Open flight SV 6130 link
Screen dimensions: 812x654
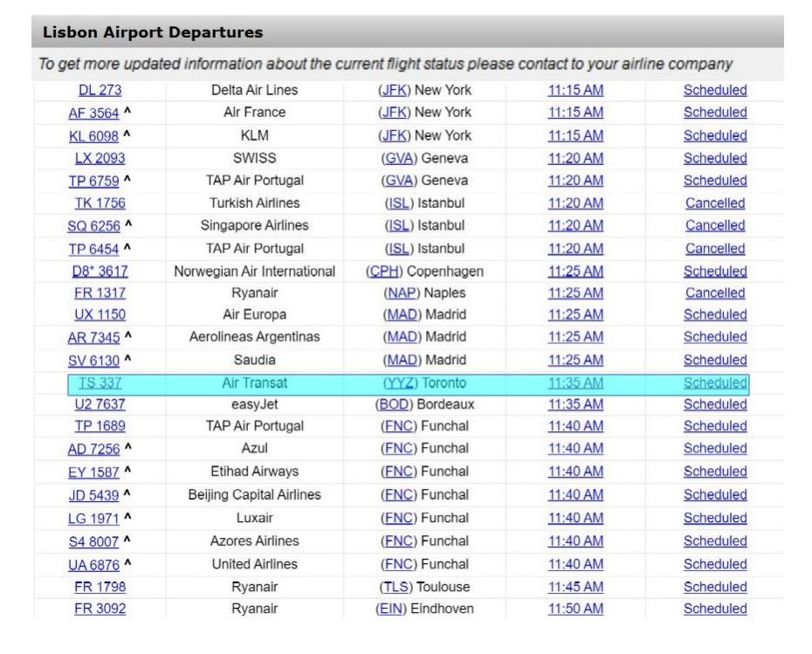93,361
